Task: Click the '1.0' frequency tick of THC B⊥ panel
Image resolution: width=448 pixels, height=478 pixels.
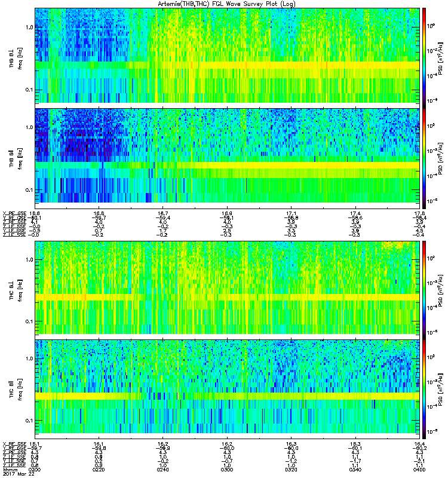Action: pyautogui.click(x=29, y=260)
